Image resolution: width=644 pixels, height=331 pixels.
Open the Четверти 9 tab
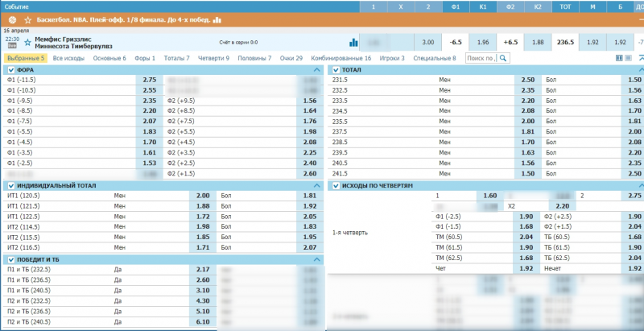click(x=213, y=58)
